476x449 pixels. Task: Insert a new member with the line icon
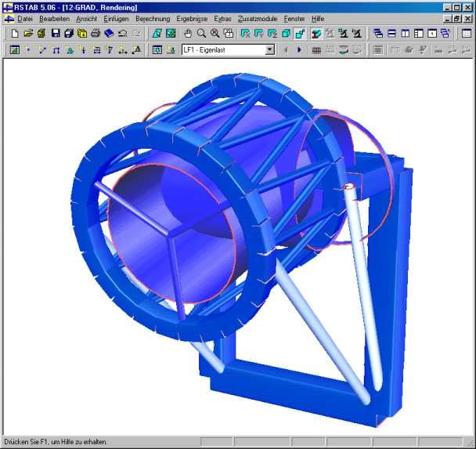coord(42,49)
